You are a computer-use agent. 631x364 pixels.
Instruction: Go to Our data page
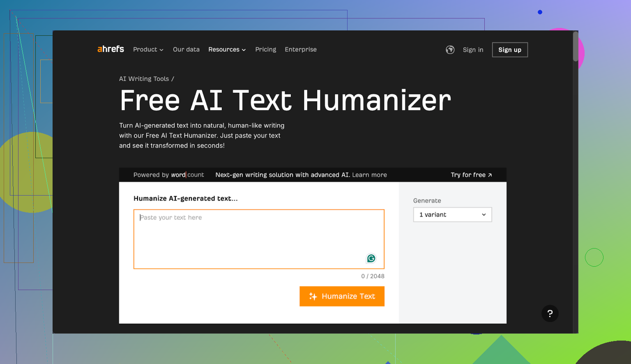coord(186,50)
